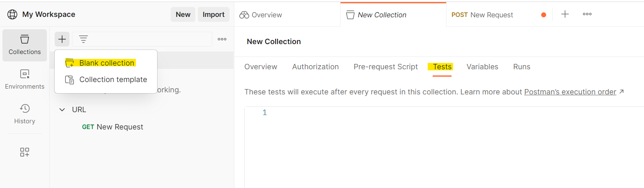Switch to the Pre-request Script tab

tap(386, 67)
